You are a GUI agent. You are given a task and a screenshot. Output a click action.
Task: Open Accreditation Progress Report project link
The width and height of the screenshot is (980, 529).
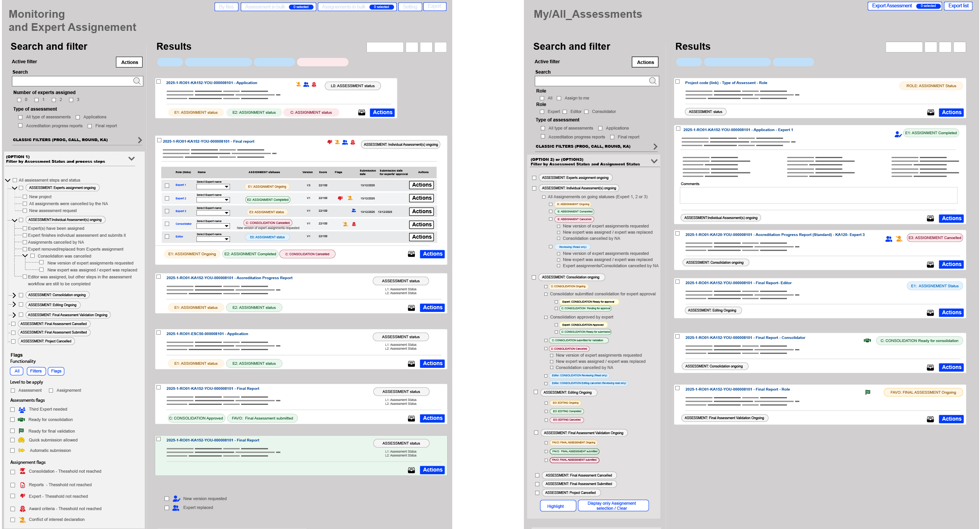click(229, 278)
